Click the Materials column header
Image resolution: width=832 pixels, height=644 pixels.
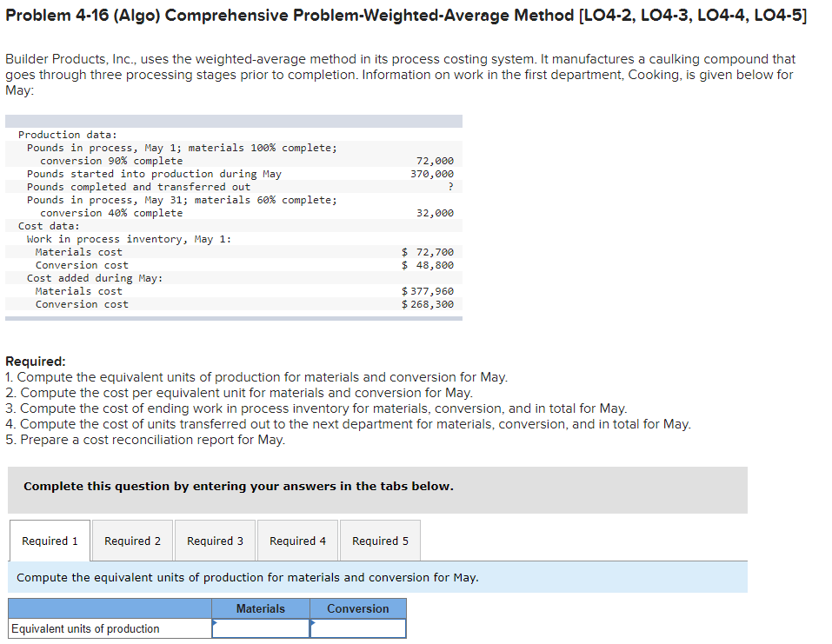(260, 607)
